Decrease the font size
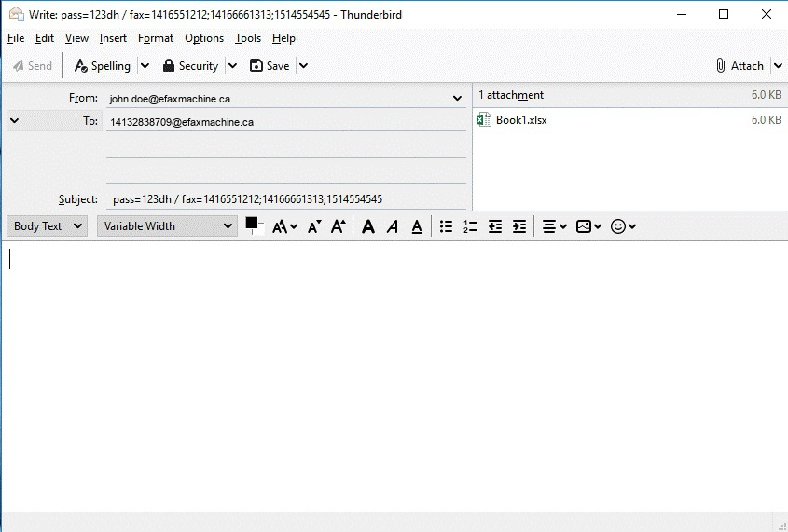 coord(314,226)
